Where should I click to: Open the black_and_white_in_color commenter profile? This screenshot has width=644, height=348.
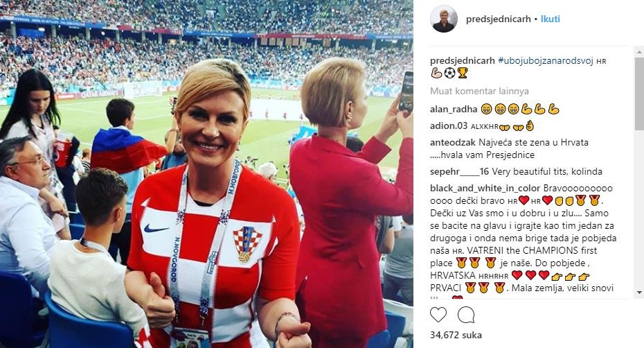[485, 188]
